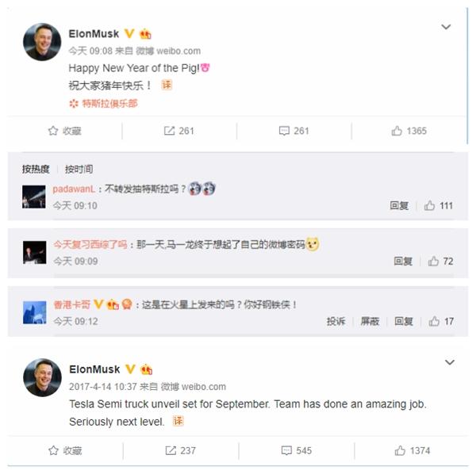Viewport: 476px width, 474px height.
Task: Favorite the Happy New Year of the Pig post
Action: pos(65,131)
